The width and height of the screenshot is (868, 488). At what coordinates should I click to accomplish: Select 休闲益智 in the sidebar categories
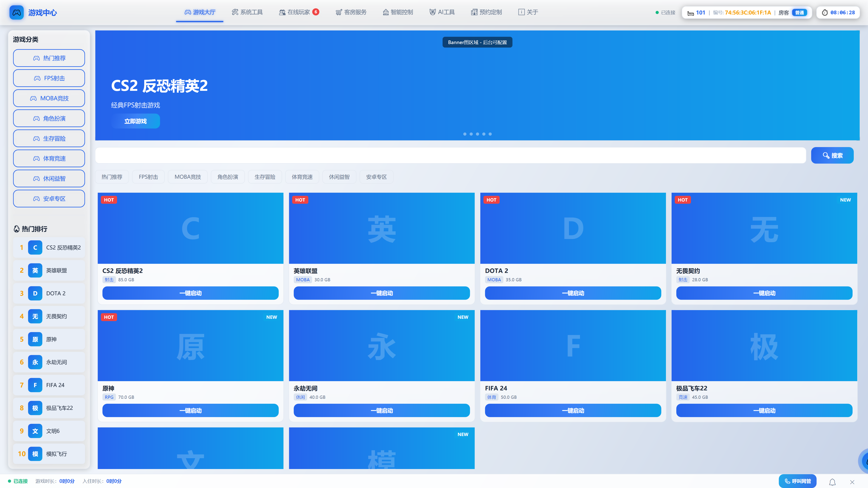pos(49,178)
